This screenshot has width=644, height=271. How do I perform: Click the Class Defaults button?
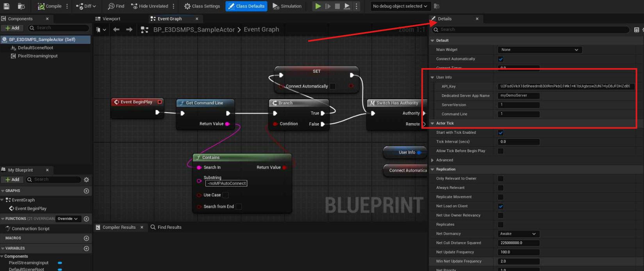click(x=246, y=6)
